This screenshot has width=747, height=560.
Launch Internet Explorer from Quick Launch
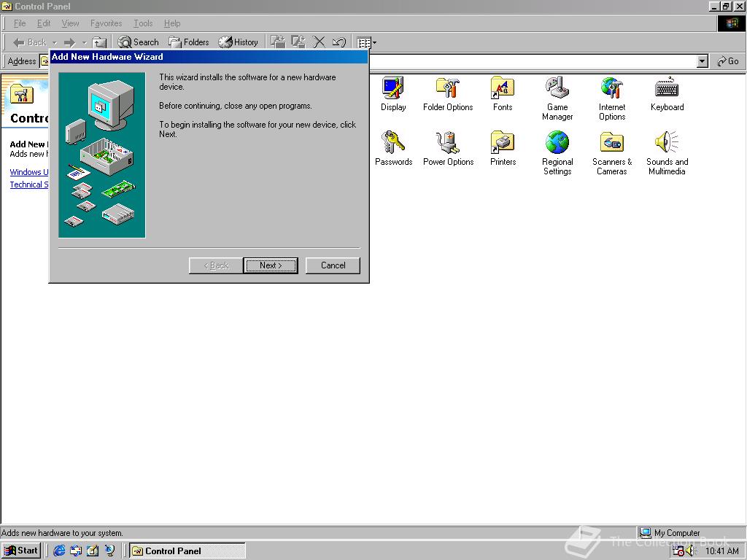click(x=60, y=551)
